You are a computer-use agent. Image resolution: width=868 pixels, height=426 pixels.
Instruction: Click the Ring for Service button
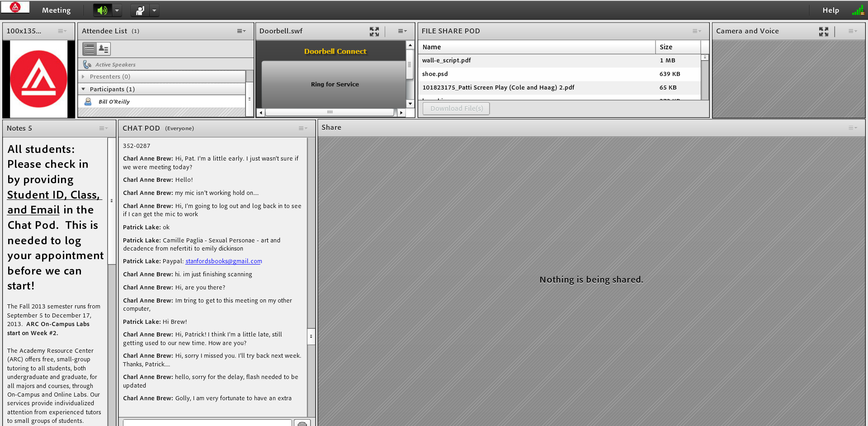[x=335, y=85]
